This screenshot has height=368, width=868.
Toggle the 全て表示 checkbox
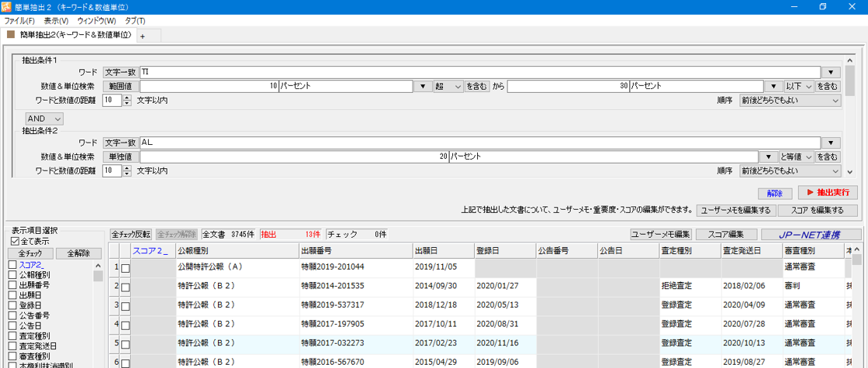15,242
